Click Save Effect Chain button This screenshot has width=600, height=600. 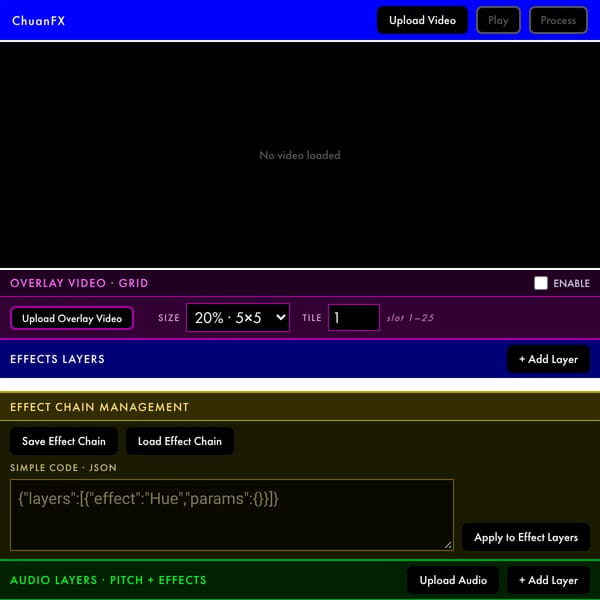(x=64, y=441)
